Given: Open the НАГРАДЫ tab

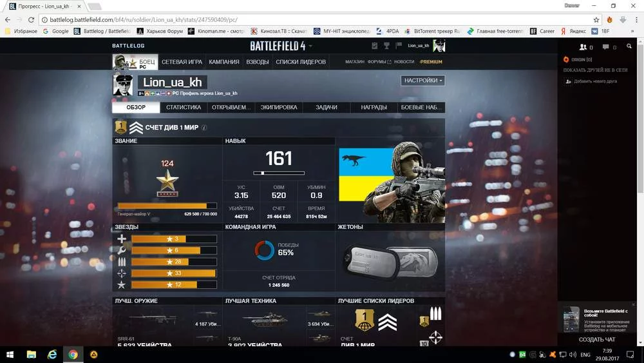Looking at the screenshot, I should (x=374, y=107).
